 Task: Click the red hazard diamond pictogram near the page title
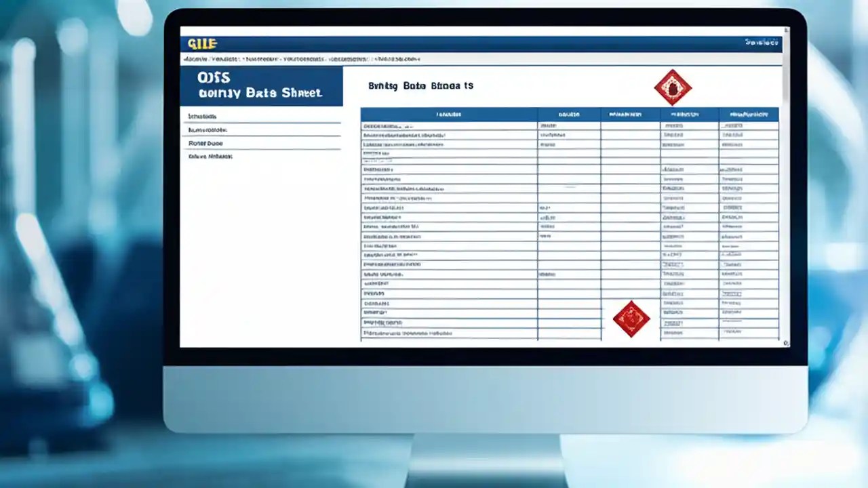pos(672,87)
